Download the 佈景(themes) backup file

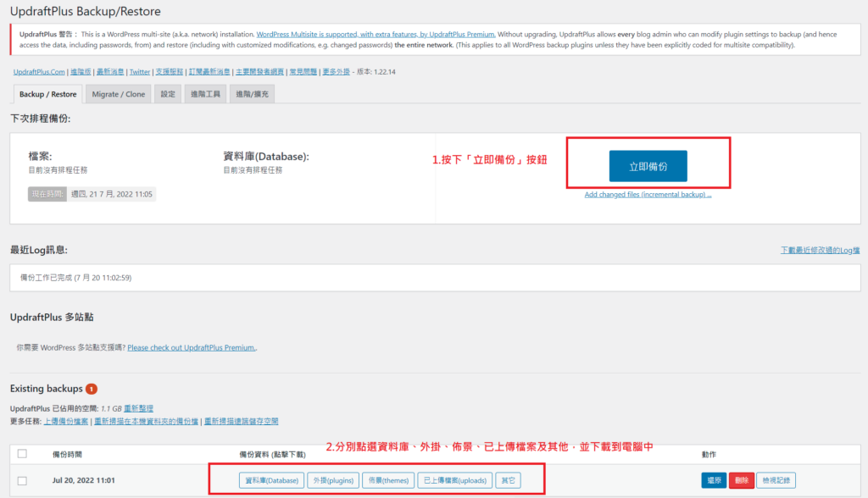387,480
